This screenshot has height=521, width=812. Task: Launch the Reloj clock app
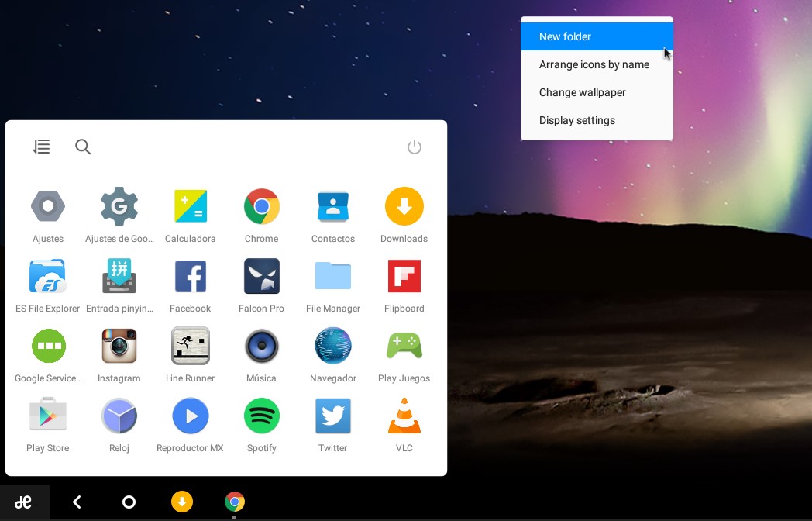coord(119,416)
